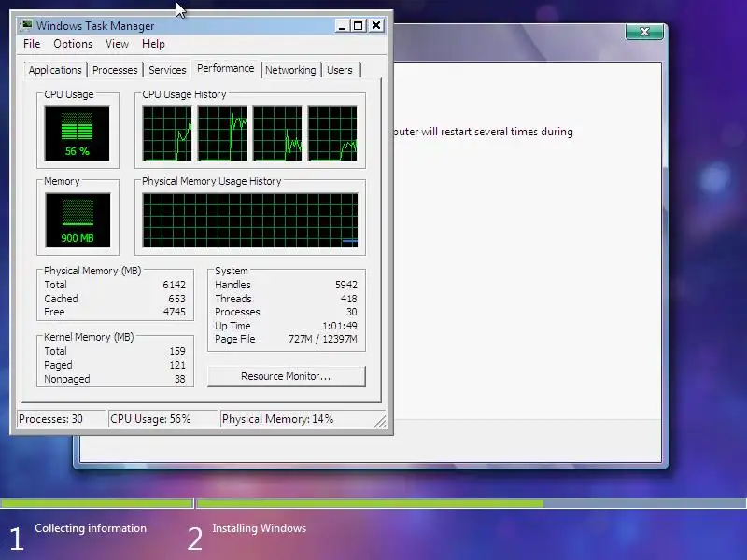Click the Handles value 5942
The image size is (747, 560).
coord(345,285)
